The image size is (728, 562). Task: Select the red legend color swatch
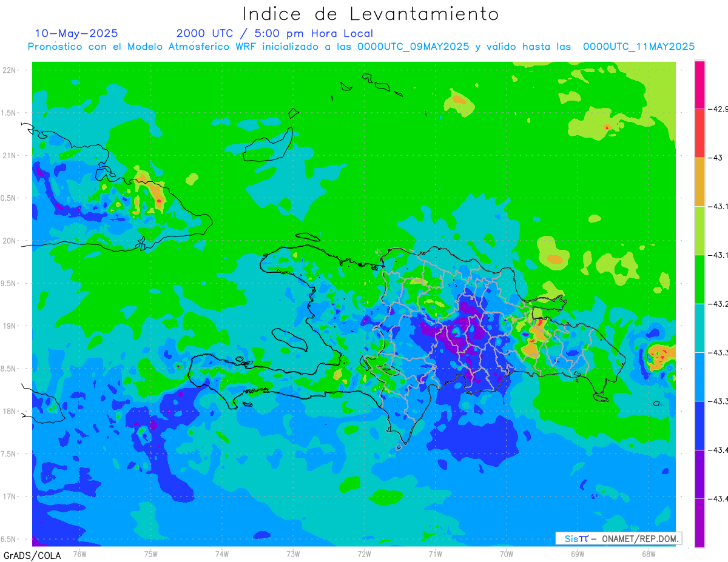pyautogui.click(x=699, y=133)
